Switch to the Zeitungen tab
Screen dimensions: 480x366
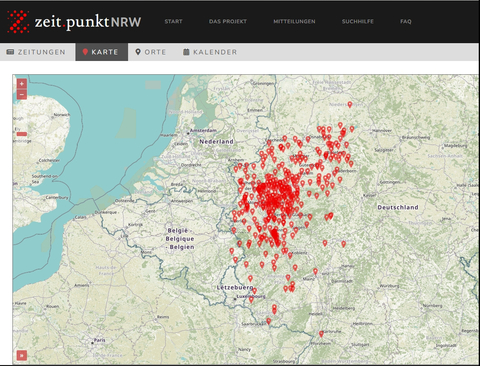[36, 52]
